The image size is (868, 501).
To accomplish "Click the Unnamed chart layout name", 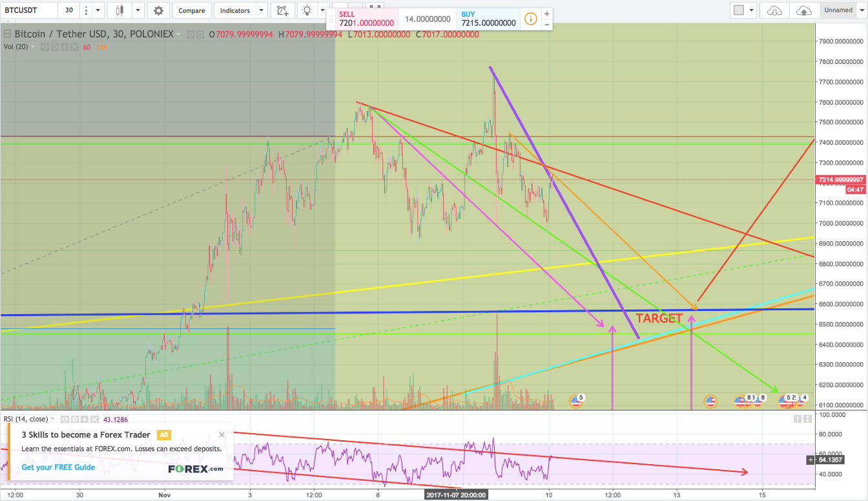I will pyautogui.click(x=840, y=10).
